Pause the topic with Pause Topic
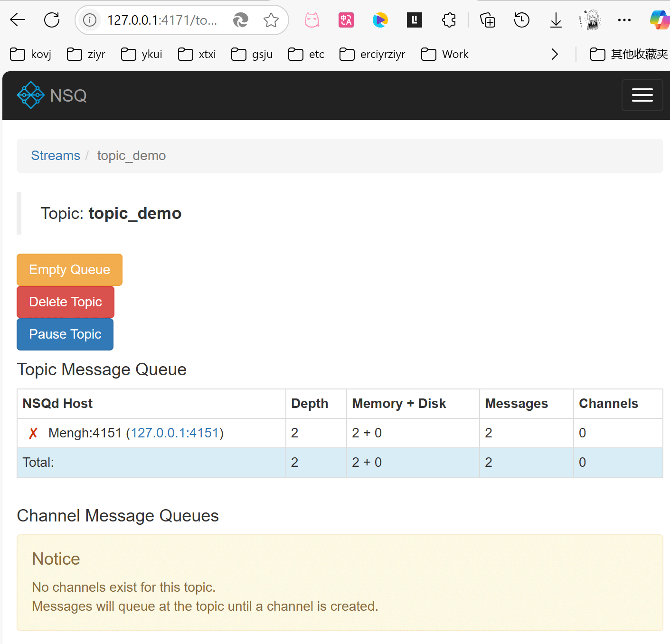This screenshot has height=644, width=670. tap(65, 334)
